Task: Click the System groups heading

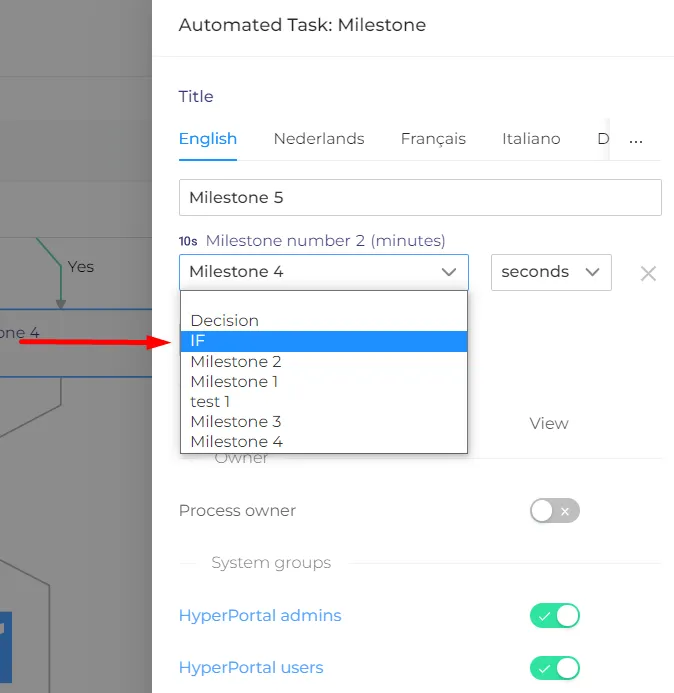Action: (271, 563)
